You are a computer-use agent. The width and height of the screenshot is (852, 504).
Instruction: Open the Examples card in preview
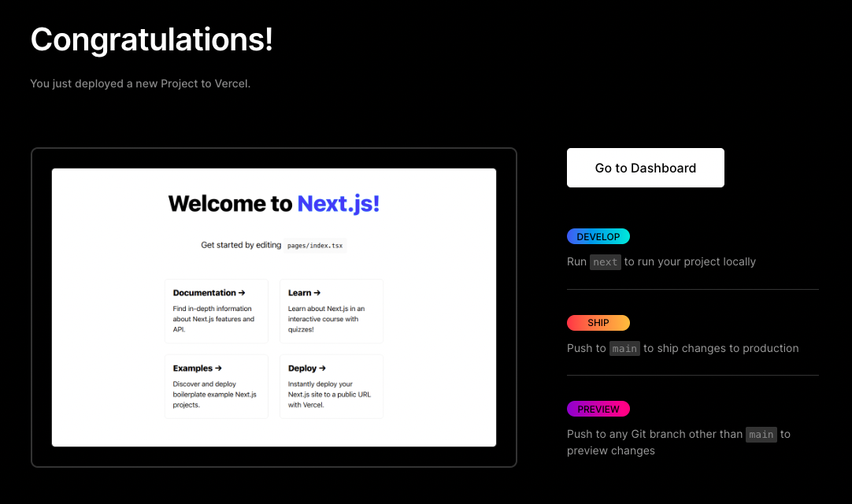click(x=217, y=387)
